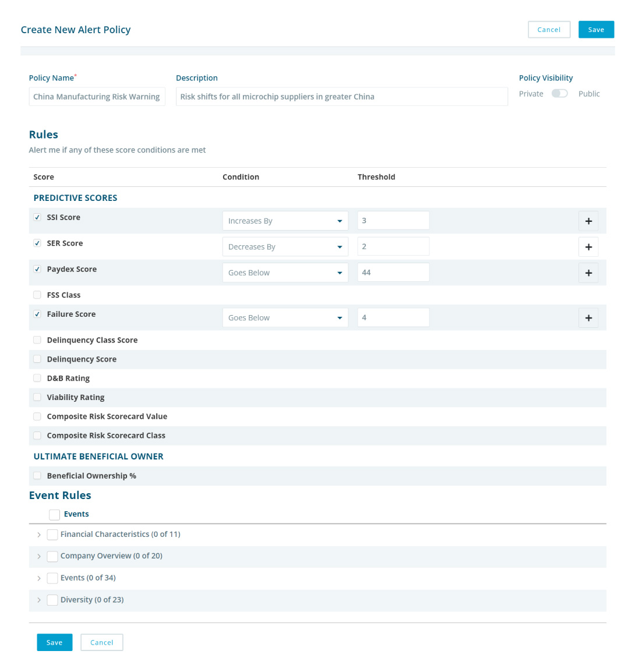Check the Diversity event group
The width and height of the screenshot is (635, 672).
[52, 600]
